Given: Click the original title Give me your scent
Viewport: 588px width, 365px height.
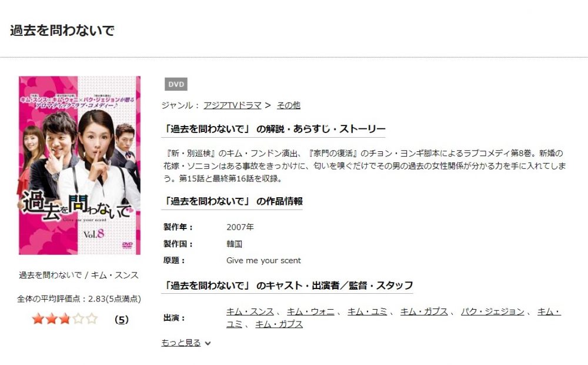Looking at the screenshot, I should pos(263,261).
